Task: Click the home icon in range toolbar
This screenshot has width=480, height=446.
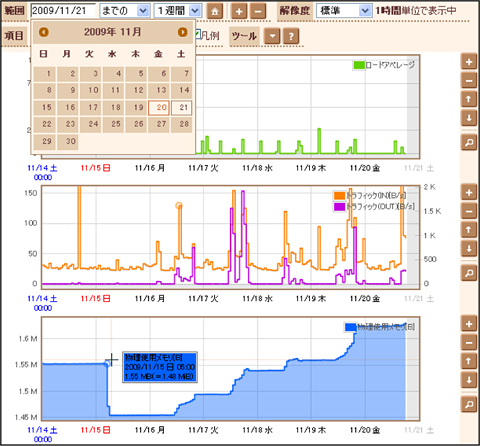Action: pos(215,11)
